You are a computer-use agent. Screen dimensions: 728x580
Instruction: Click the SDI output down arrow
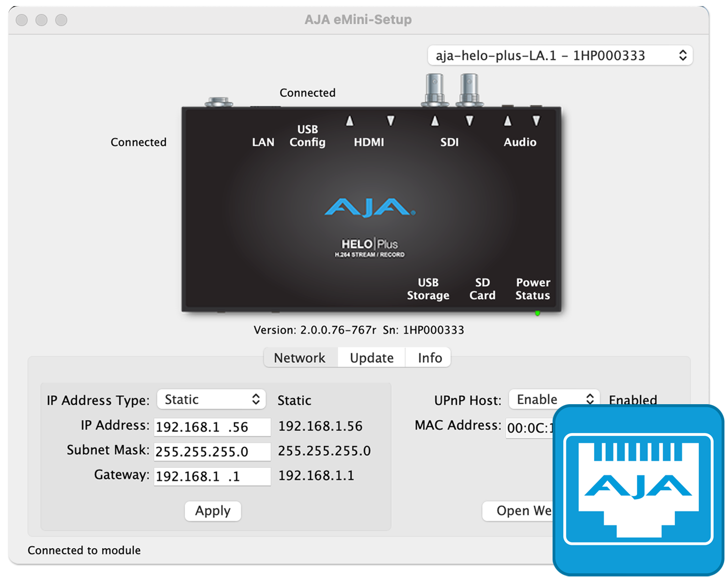(470, 121)
